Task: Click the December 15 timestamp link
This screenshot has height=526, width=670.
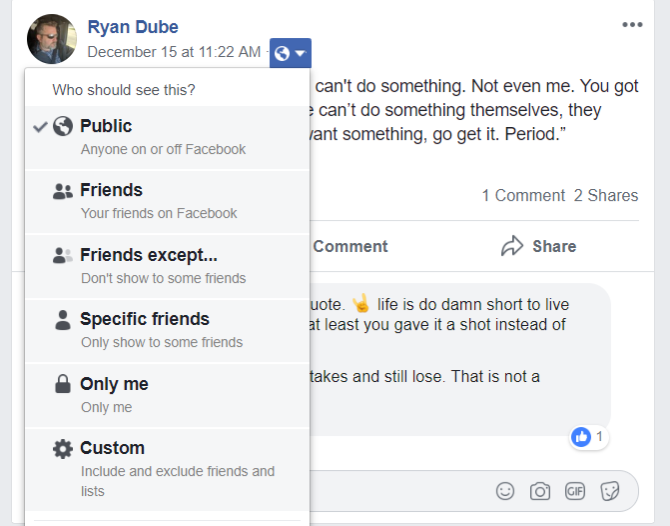Action: [174, 52]
